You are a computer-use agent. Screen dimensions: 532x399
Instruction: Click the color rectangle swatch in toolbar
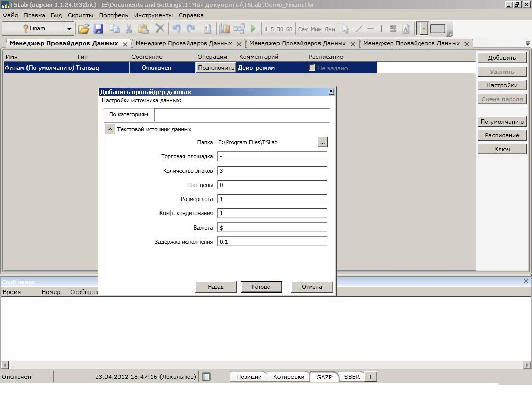(437, 29)
